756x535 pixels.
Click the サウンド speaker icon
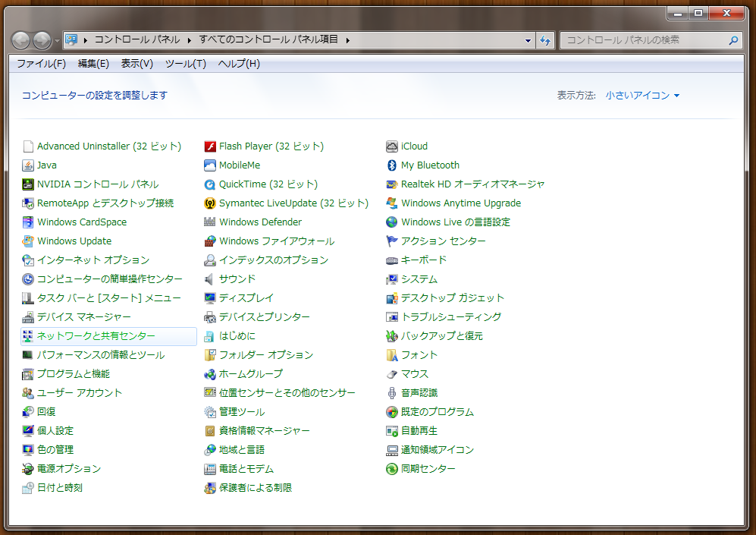pos(210,279)
